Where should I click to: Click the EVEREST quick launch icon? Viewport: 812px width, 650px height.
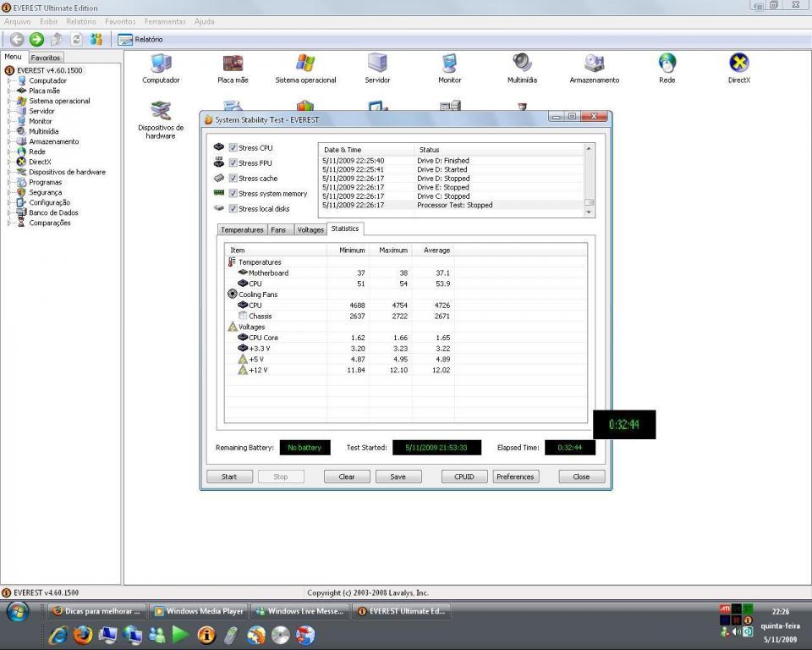[206, 635]
